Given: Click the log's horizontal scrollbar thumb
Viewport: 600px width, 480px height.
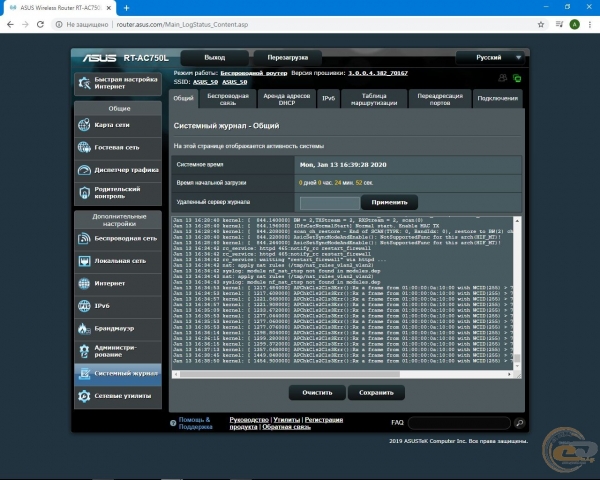Looking at the screenshot, I should pyautogui.click(x=290, y=374).
